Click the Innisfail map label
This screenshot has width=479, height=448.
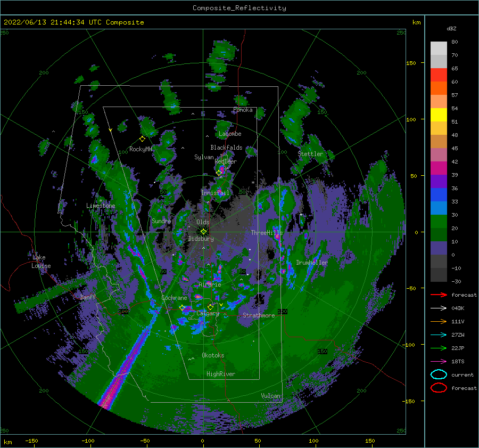215,193
